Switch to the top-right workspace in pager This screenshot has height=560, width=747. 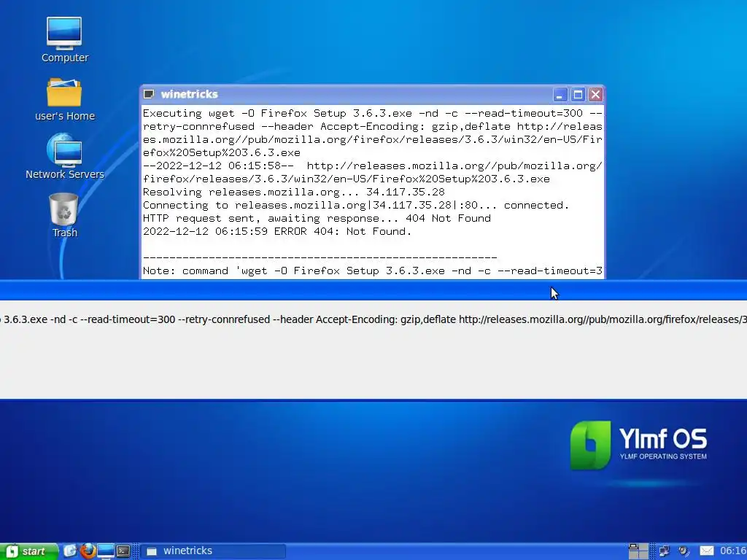[x=643, y=547]
